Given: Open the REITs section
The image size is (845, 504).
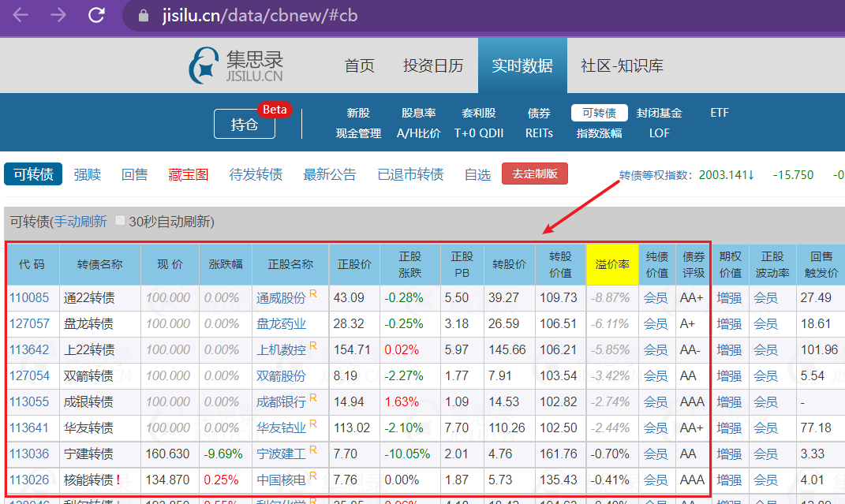Looking at the screenshot, I should [539, 133].
